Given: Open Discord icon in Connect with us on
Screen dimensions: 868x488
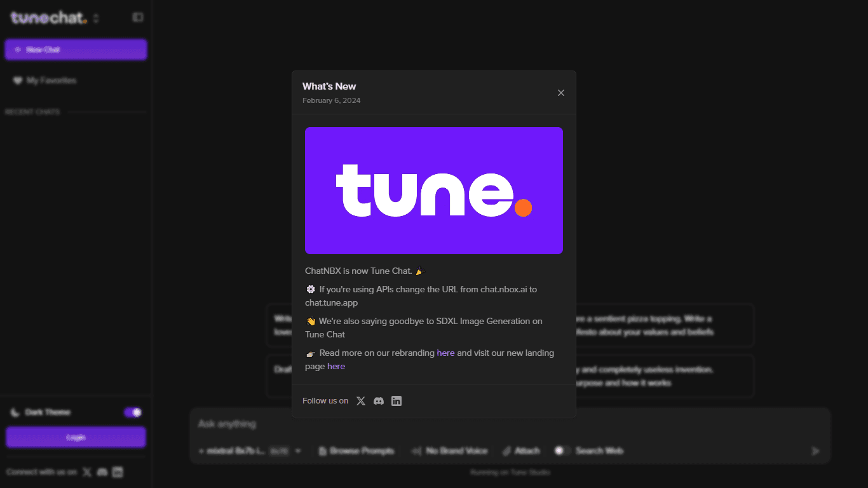Looking at the screenshot, I should point(102,472).
